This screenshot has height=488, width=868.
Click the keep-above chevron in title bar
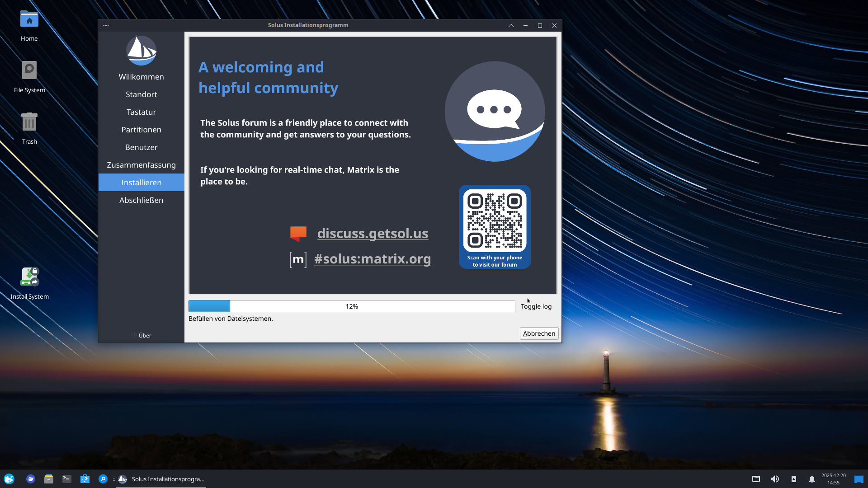511,25
